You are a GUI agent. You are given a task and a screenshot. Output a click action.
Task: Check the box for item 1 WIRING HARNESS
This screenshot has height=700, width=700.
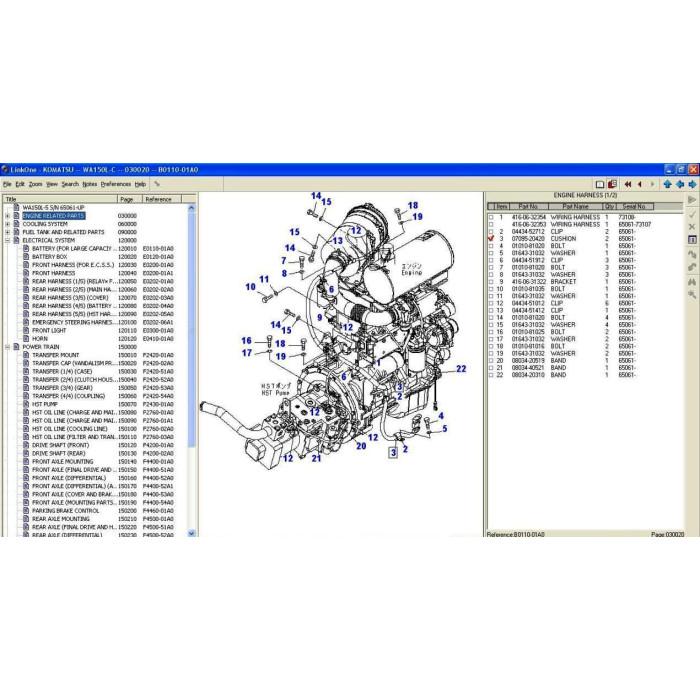[491, 217]
